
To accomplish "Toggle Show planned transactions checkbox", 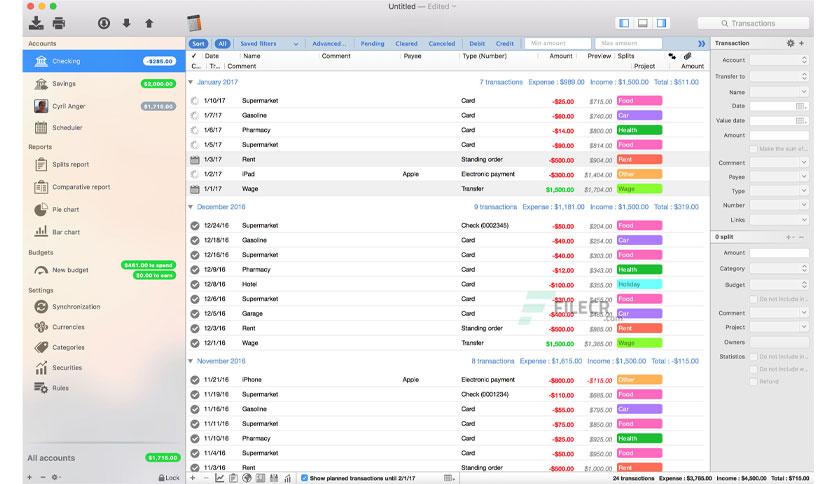I will pos(304,478).
